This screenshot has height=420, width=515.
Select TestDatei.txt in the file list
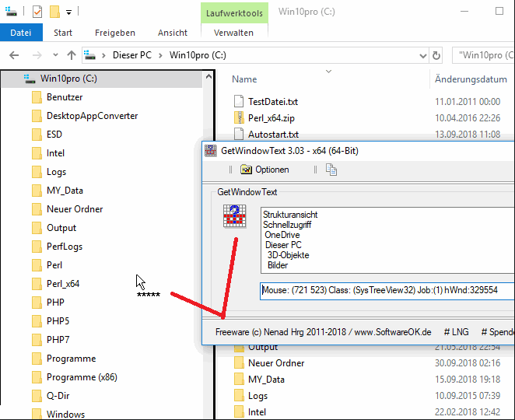[273, 102]
